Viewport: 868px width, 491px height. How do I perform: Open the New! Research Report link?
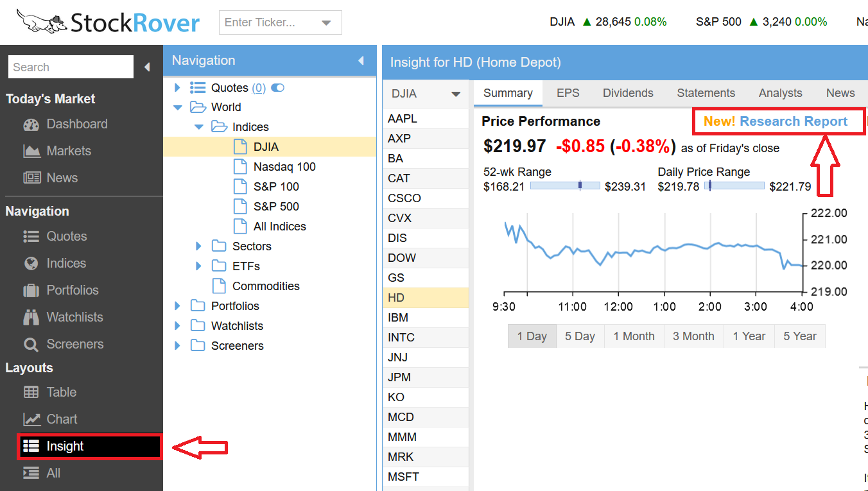[x=776, y=122]
